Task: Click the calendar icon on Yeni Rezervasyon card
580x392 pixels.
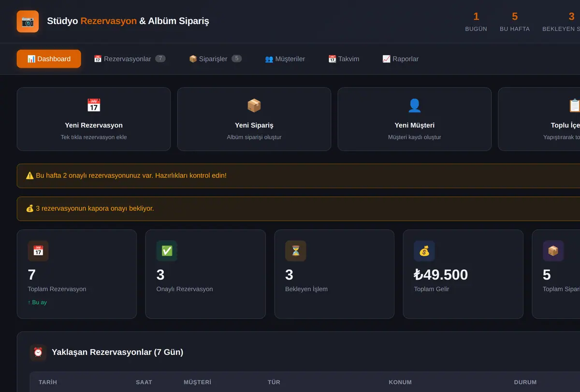Action: pos(94,105)
